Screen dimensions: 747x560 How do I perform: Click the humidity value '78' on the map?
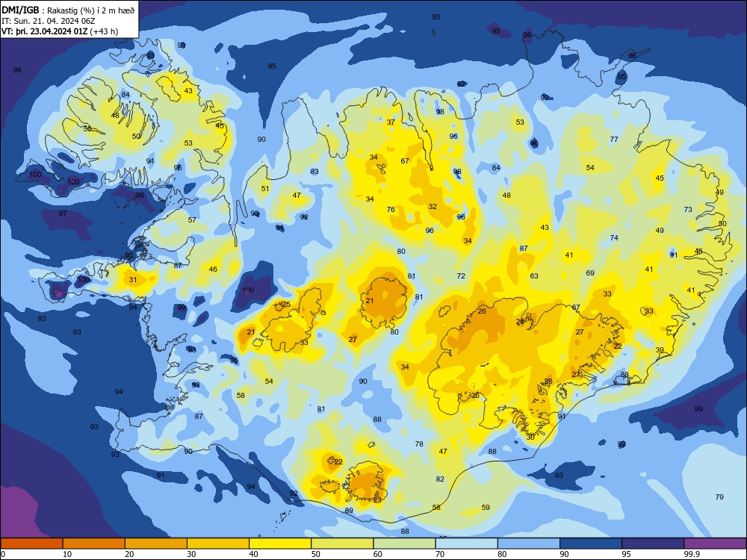click(419, 444)
